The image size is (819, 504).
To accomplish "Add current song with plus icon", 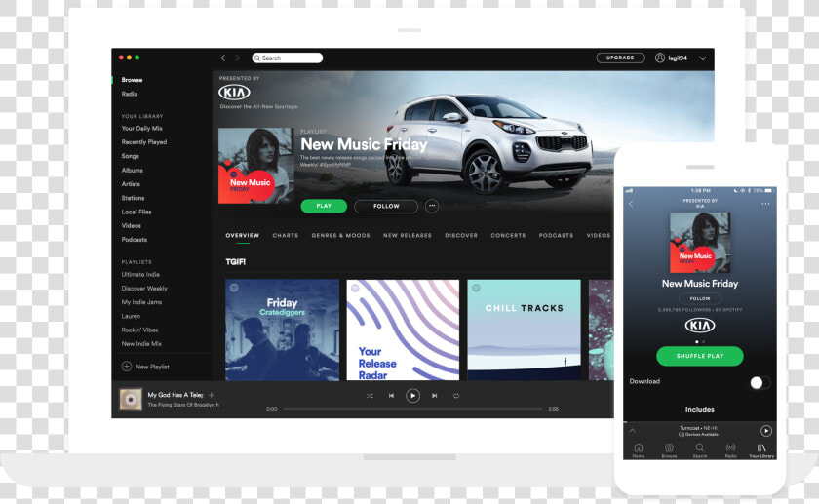I will (212, 395).
